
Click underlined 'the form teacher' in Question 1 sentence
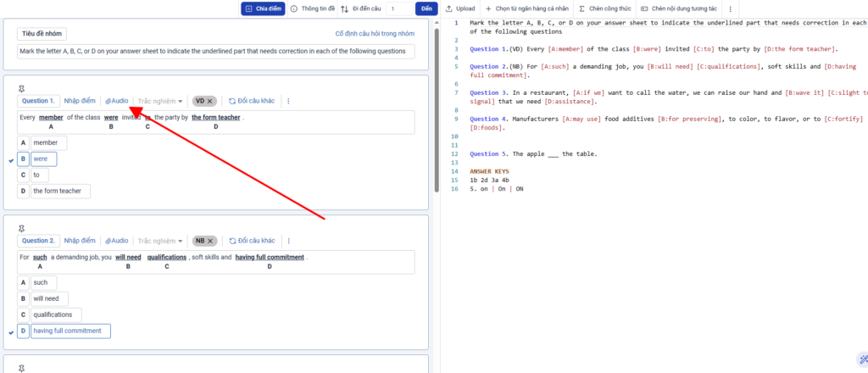(216, 117)
